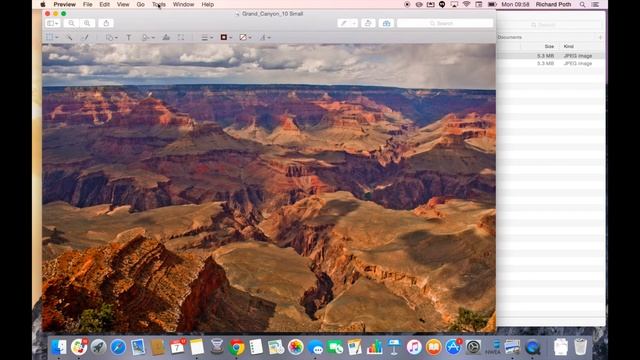Open the Shapes dropdown
This screenshot has width=640, height=360.
(112, 38)
